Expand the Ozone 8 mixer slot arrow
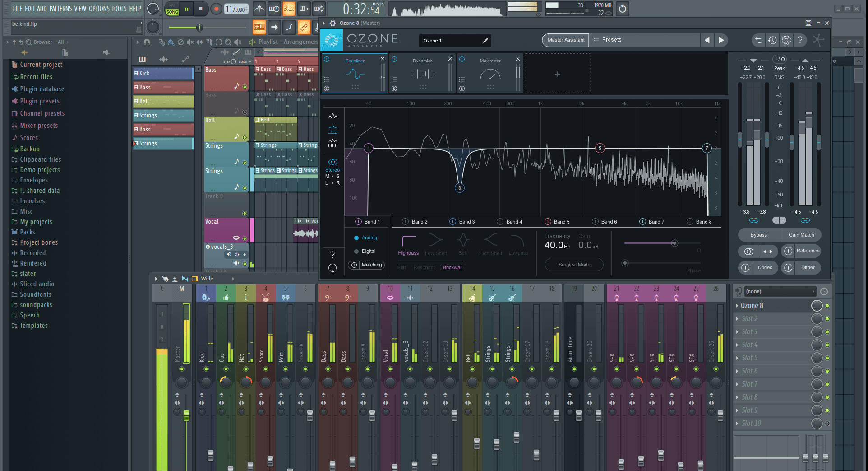Screen dimensions: 868x471 737,306
